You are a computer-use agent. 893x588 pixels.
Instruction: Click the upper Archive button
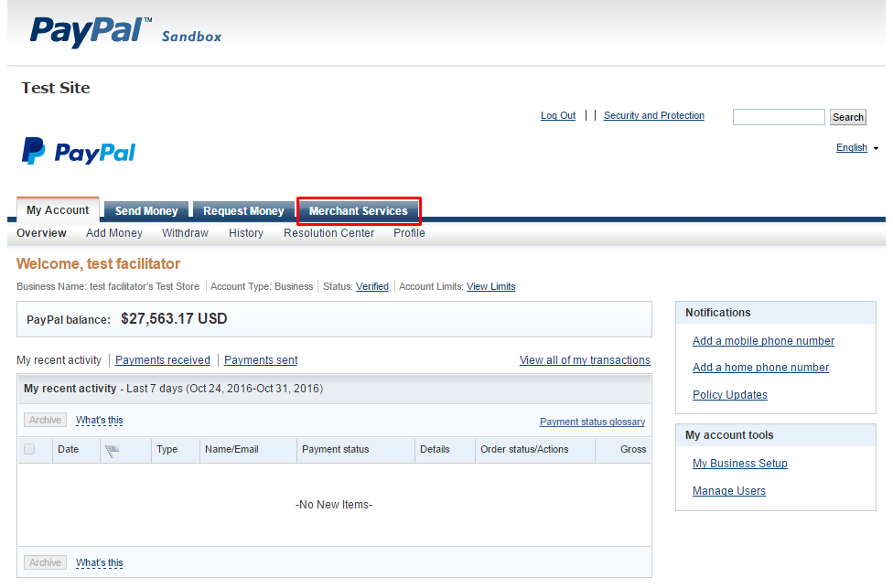45,420
